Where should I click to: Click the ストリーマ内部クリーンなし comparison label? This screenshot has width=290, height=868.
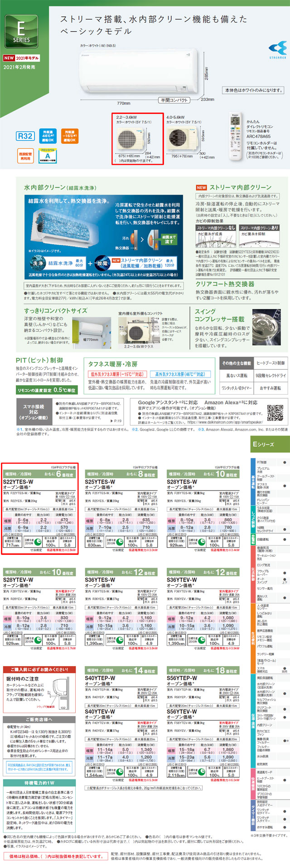point(216,228)
